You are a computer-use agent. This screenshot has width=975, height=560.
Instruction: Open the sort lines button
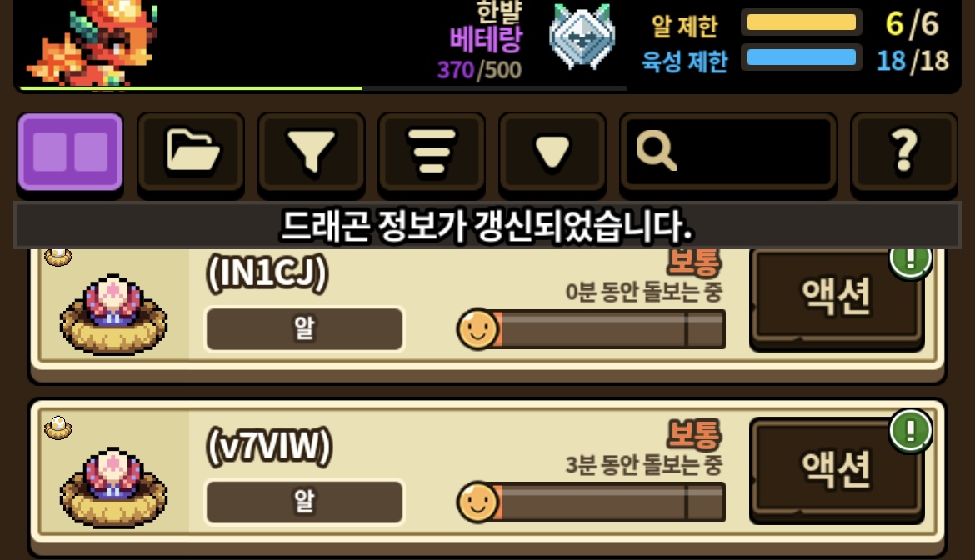(432, 152)
